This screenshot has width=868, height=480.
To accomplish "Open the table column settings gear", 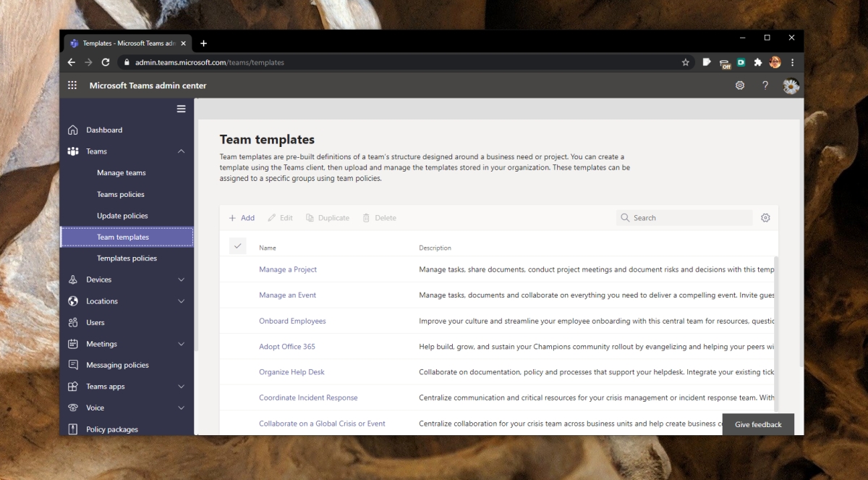I will click(x=765, y=218).
